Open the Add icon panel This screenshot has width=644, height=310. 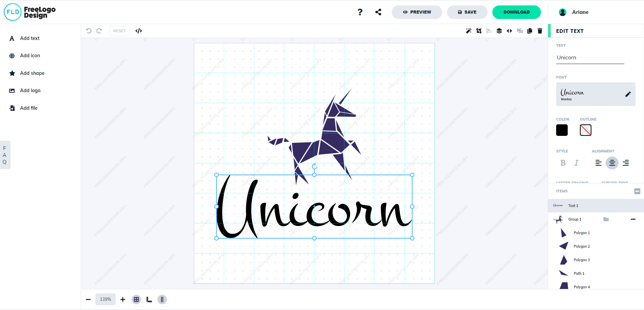(x=30, y=55)
